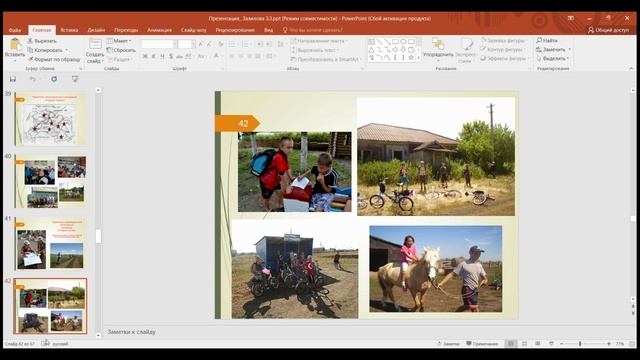Screen dimensions: 640x360
Task: Switch to the Insert (Вставка) tab
Action: click(x=69, y=30)
